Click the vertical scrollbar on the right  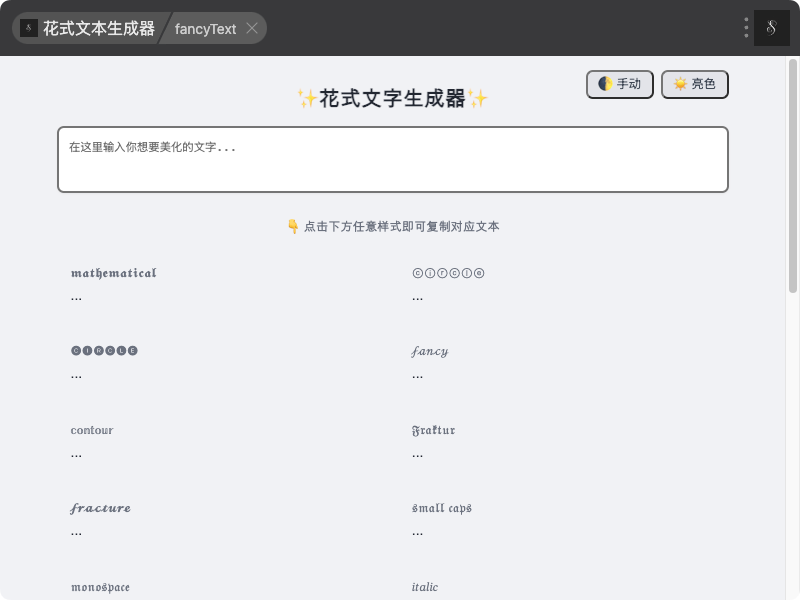792,300
